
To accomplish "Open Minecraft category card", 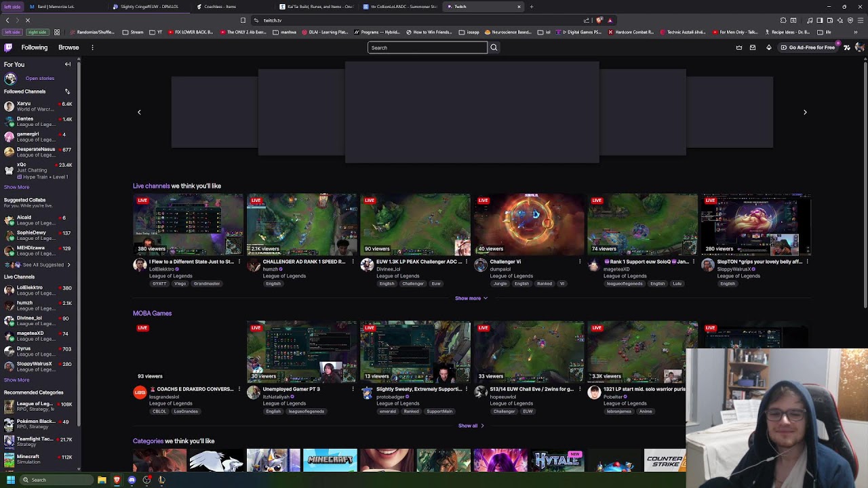I will [330, 460].
